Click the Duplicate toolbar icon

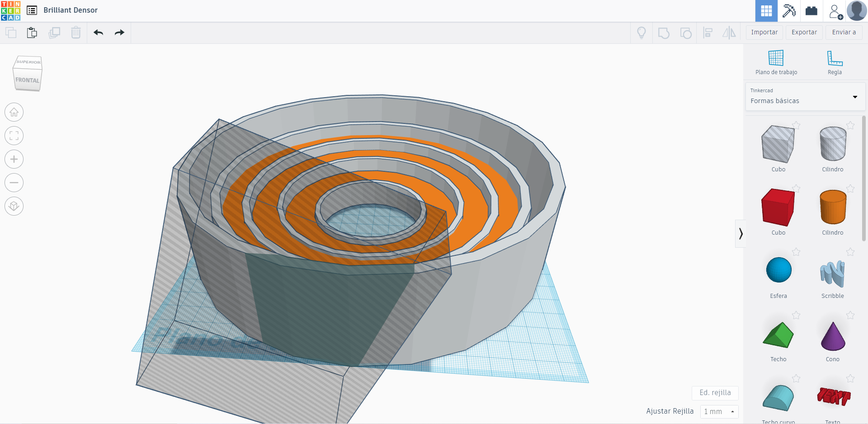point(54,33)
